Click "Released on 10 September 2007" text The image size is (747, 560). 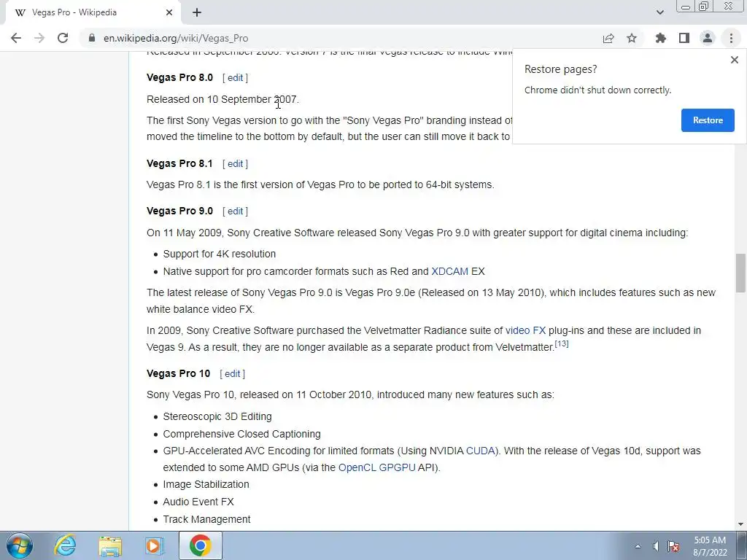click(x=222, y=99)
